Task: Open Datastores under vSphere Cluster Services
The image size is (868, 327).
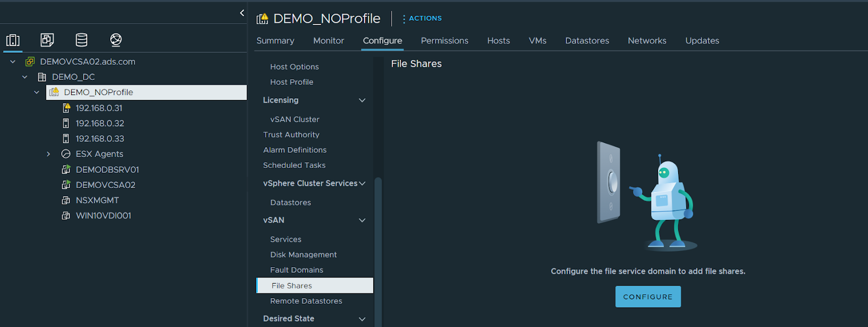Action: pyautogui.click(x=291, y=202)
